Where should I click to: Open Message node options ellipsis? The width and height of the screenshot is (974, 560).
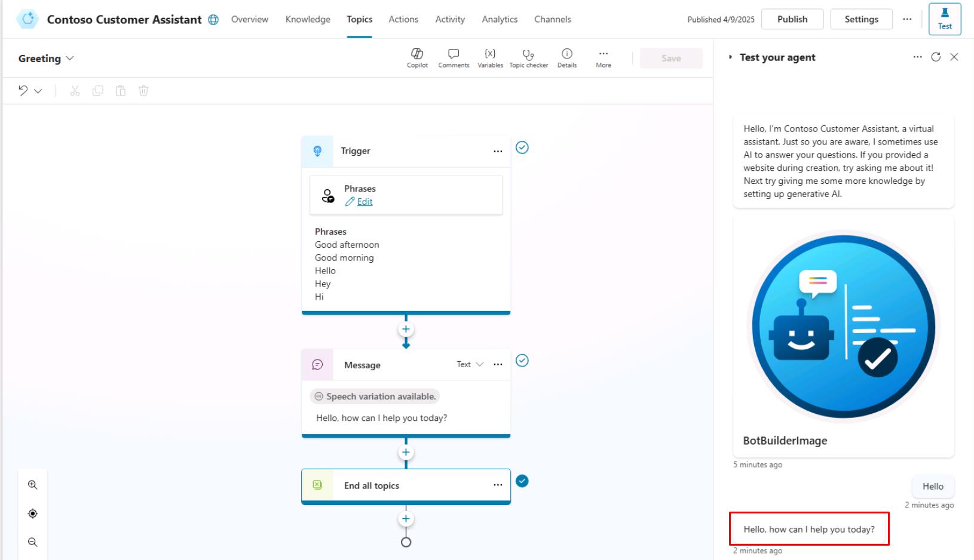tap(498, 364)
